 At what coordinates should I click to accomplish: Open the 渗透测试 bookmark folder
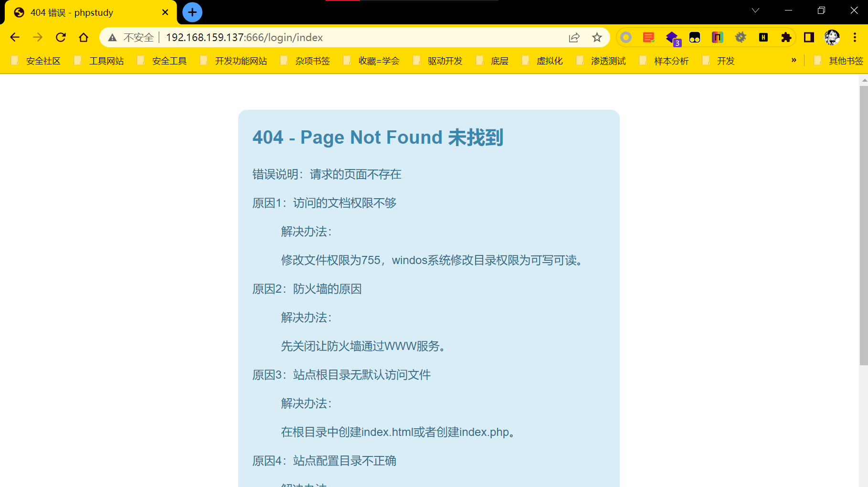(602, 61)
